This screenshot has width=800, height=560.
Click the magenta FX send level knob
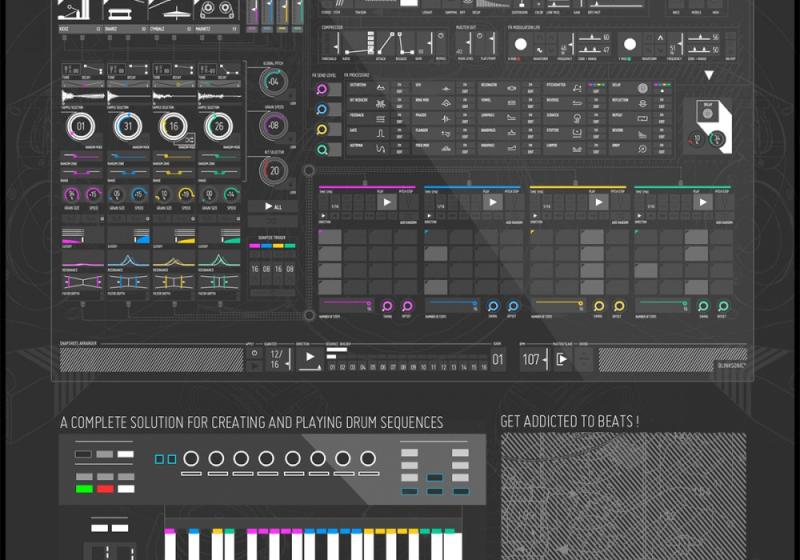[322, 90]
